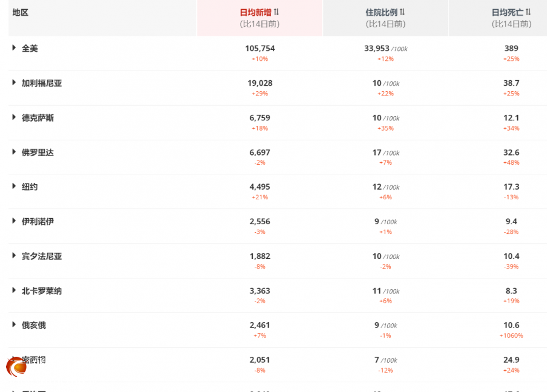Click the orange circular logo badge
The width and height of the screenshot is (547, 392).
[x=16, y=366]
